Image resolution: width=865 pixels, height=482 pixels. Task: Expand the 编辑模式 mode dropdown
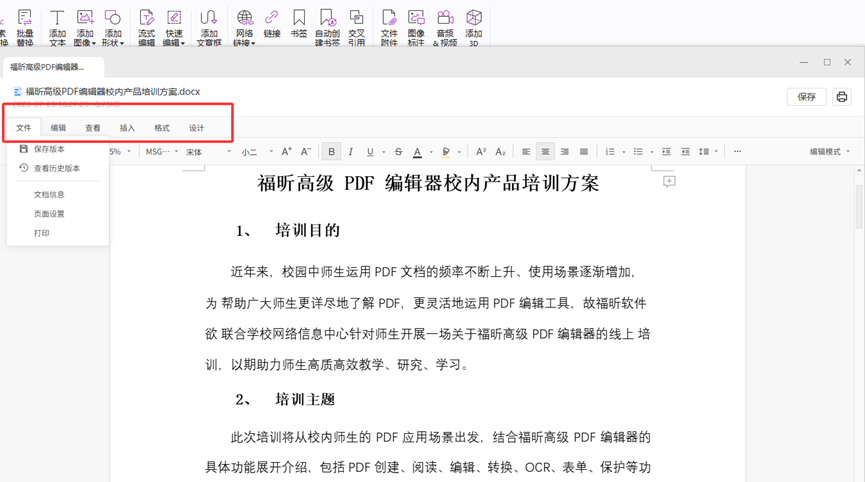tap(829, 152)
